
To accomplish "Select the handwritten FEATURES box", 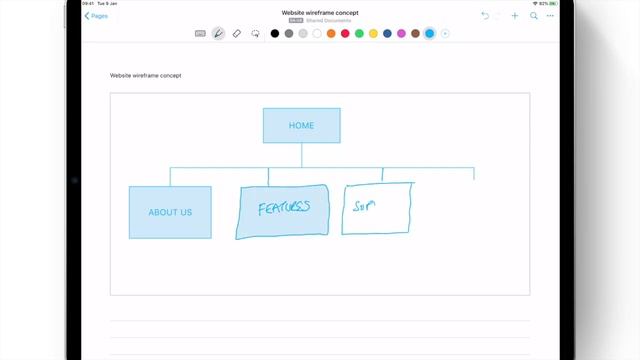I will (282, 211).
